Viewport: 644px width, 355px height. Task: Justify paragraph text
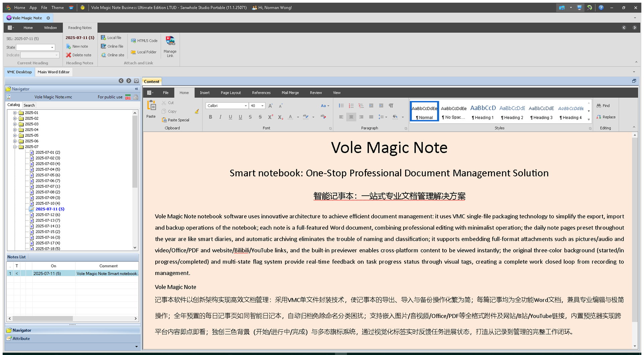tap(371, 117)
